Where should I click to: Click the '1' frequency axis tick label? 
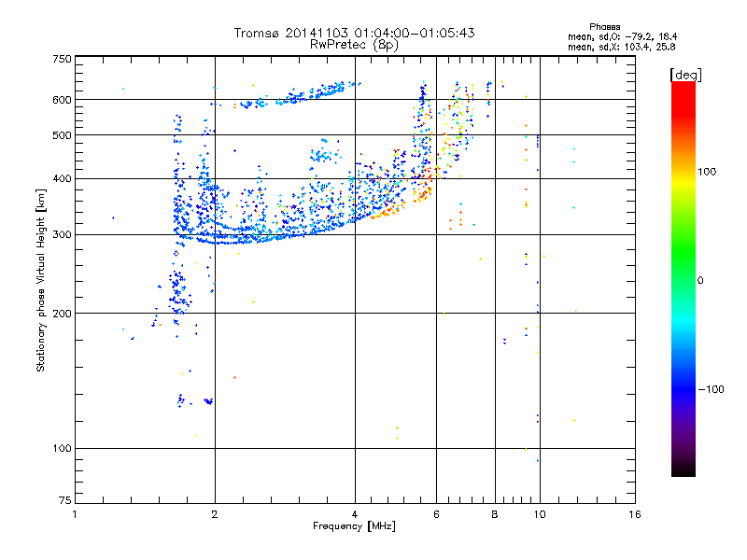(75, 514)
